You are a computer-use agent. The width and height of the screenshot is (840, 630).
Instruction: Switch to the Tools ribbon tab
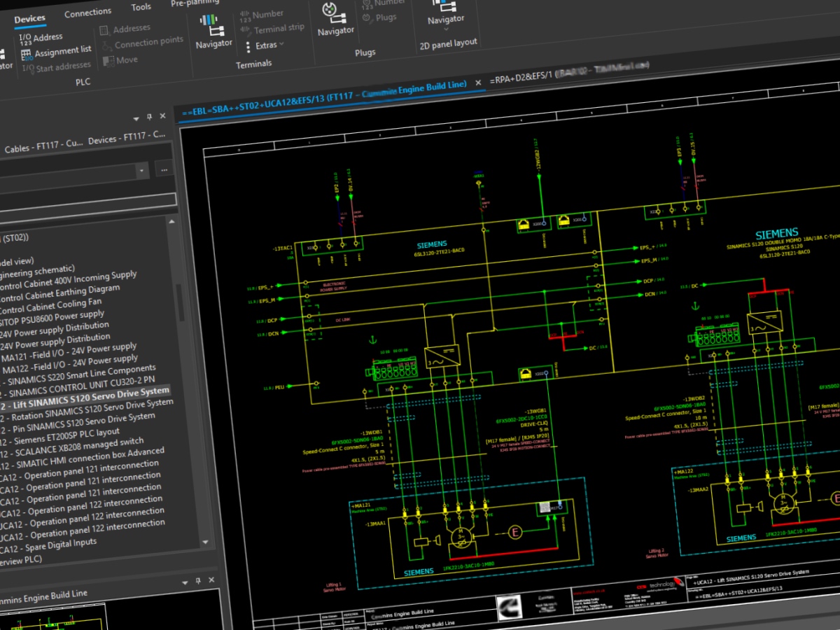141,7
